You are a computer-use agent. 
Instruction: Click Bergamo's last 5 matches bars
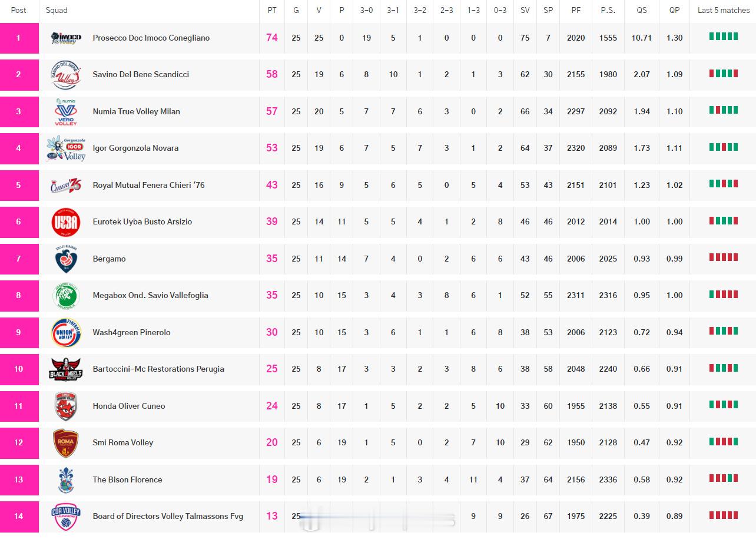[724, 257]
